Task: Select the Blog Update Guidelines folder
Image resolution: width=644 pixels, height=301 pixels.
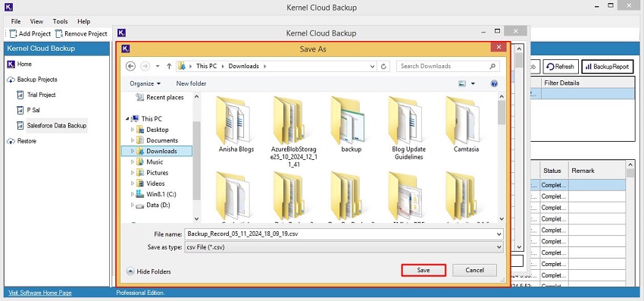Action: click(x=408, y=128)
